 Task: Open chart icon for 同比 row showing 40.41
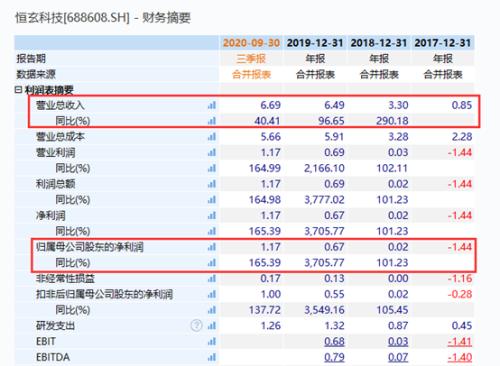(212, 121)
